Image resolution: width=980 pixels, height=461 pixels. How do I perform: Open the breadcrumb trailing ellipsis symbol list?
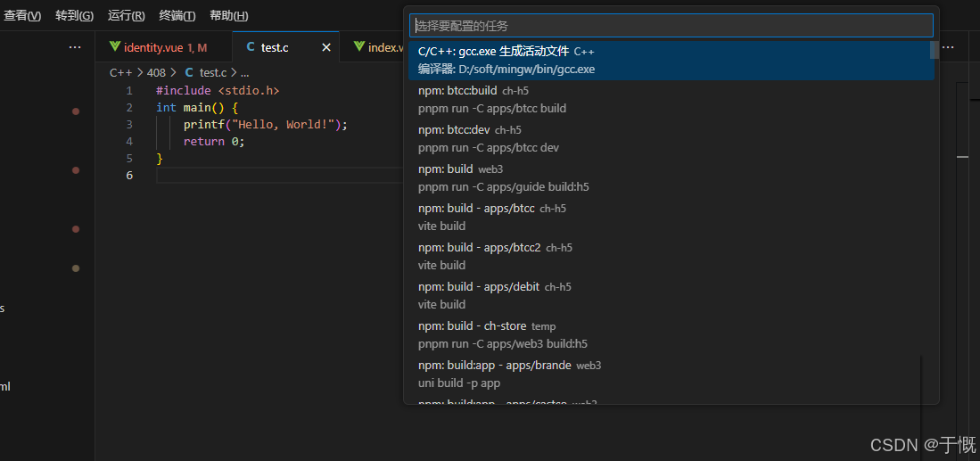(x=245, y=72)
